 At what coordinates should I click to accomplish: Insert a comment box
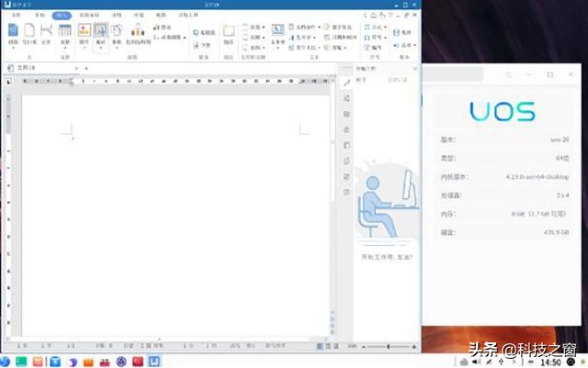click(x=229, y=34)
